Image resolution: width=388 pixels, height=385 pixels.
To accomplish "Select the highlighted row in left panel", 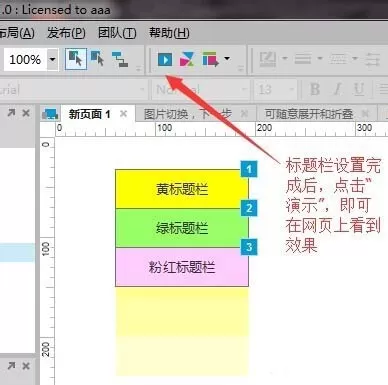I will [17, 252].
